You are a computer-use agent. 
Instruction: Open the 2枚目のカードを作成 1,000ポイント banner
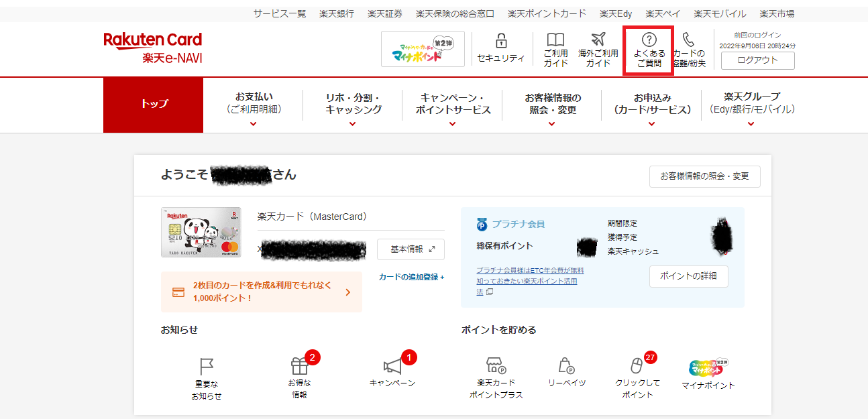coord(262,292)
